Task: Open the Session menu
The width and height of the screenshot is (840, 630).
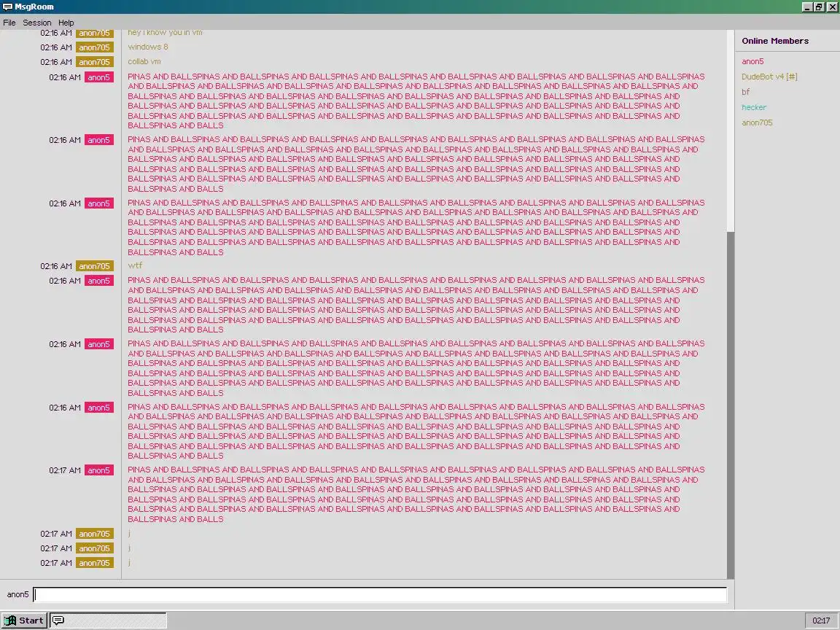Action: point(37,23)
